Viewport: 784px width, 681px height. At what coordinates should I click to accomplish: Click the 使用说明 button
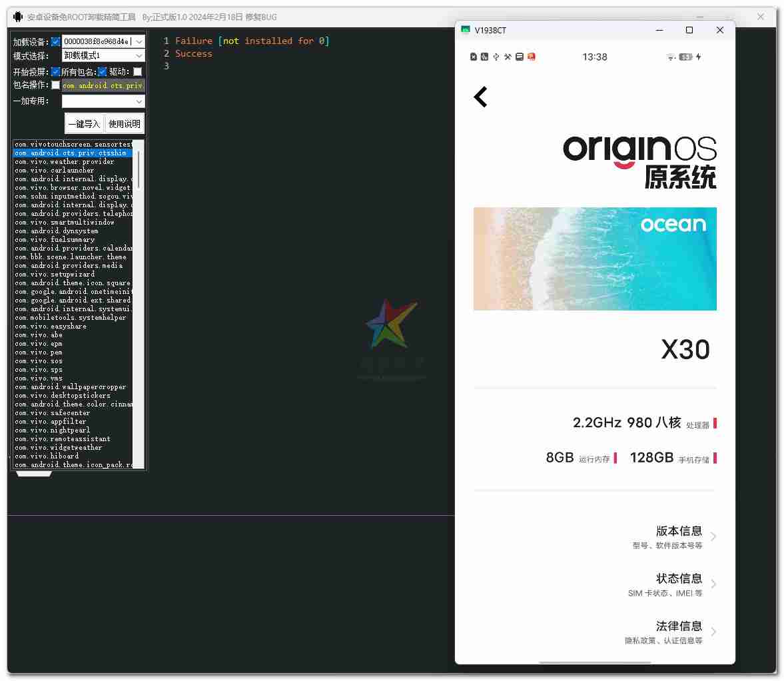pos(125,124)
